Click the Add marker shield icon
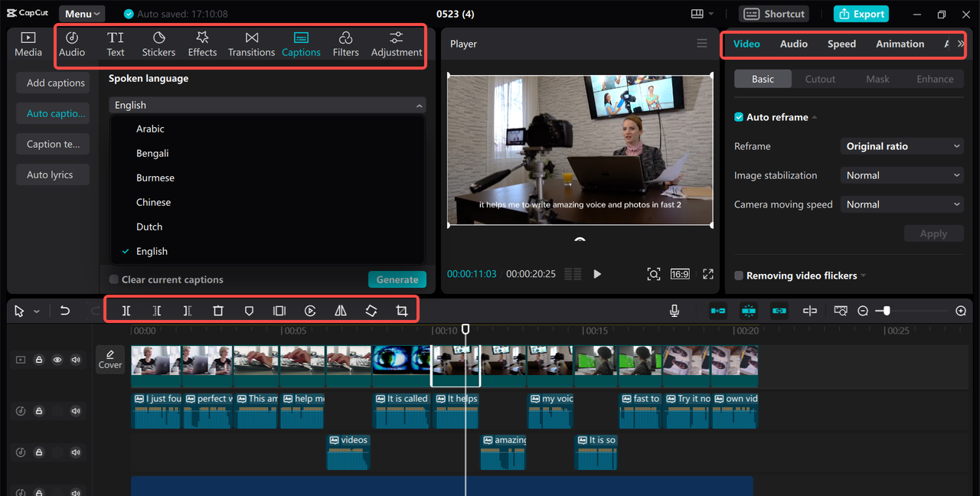 pos(249,311)
